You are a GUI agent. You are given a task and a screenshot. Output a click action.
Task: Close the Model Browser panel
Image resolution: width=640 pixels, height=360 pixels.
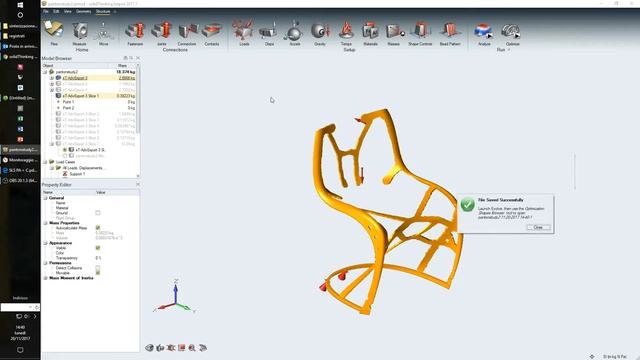pyautogui.click(x=138, y=58)
